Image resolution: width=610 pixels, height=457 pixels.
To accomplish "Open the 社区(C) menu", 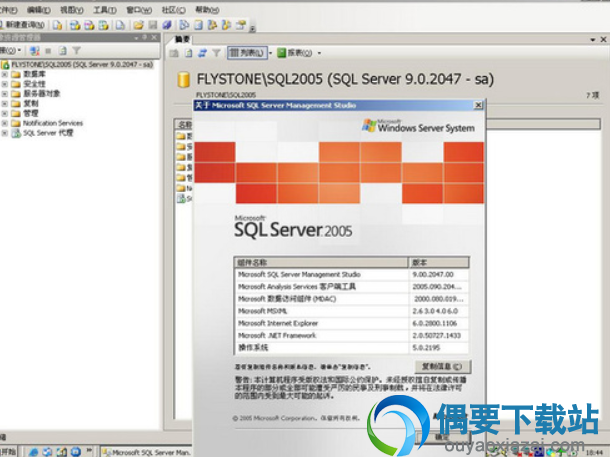I will coord(174,10).
